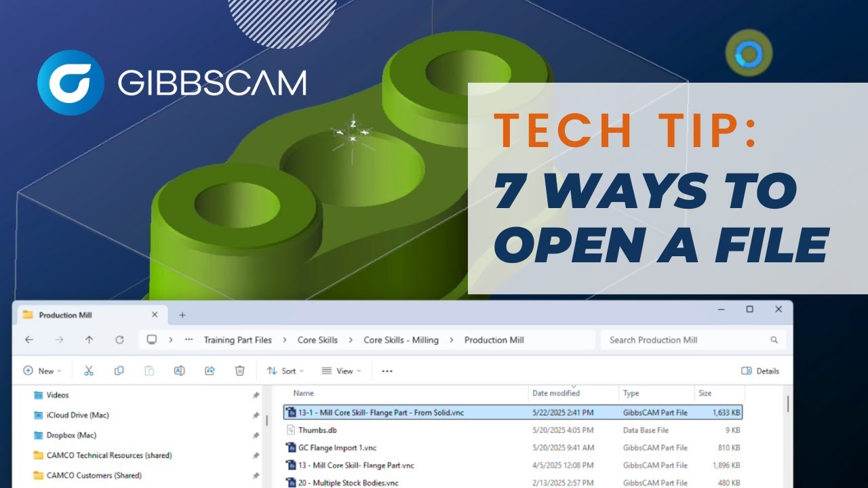Image resolution: width=868 pixels, height=488 pixels.
Task: Unpin Dropbox (Mac) via pin icon
Action: 256,435
